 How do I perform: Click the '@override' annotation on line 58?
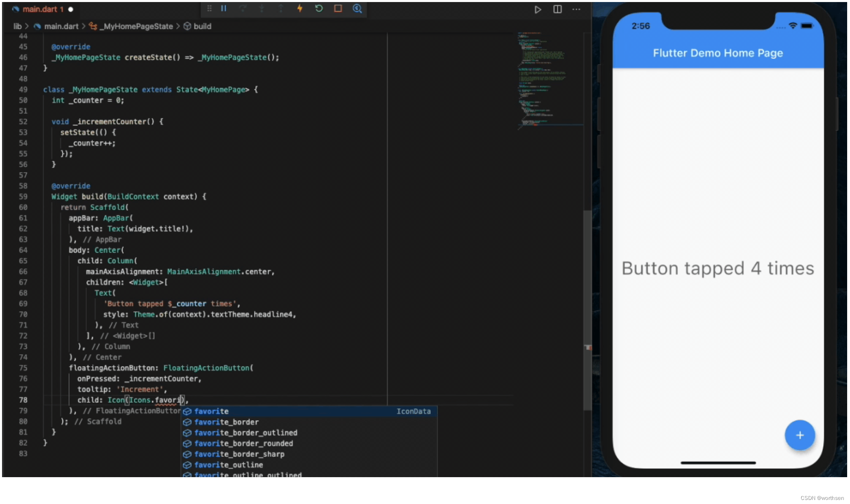coord(71,186)
